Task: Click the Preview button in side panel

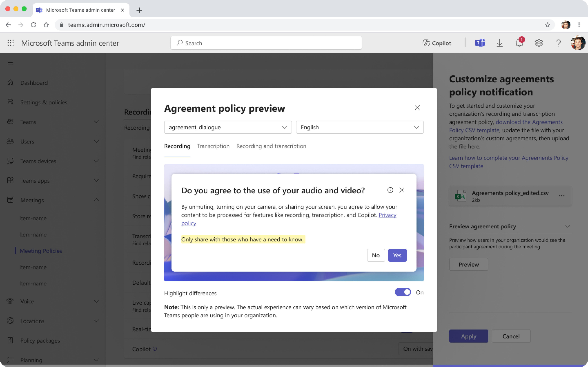Action: click(468, 264)
